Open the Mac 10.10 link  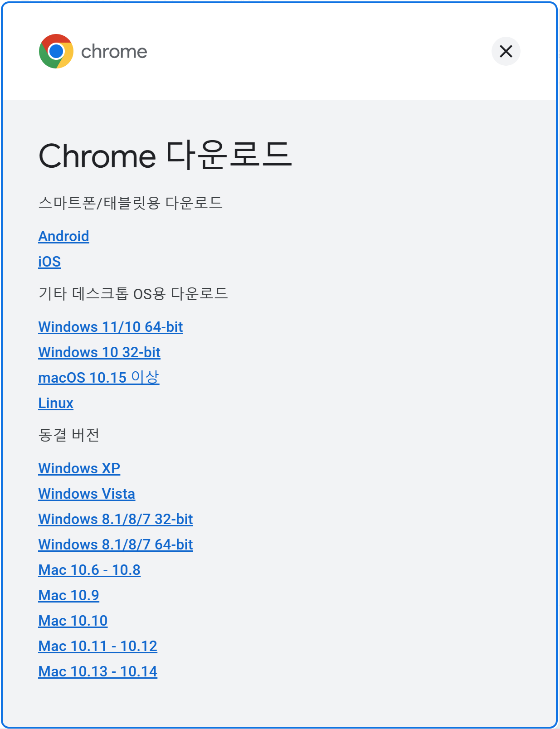(x=73, y=621)
